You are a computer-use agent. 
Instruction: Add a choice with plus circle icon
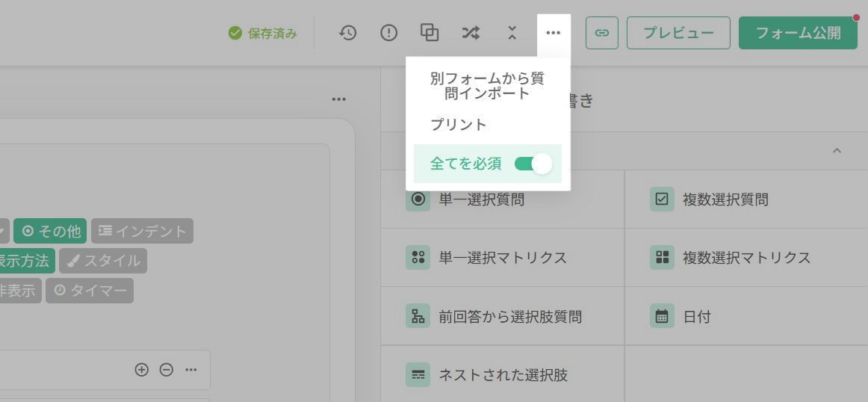click(x=142, y=370)
